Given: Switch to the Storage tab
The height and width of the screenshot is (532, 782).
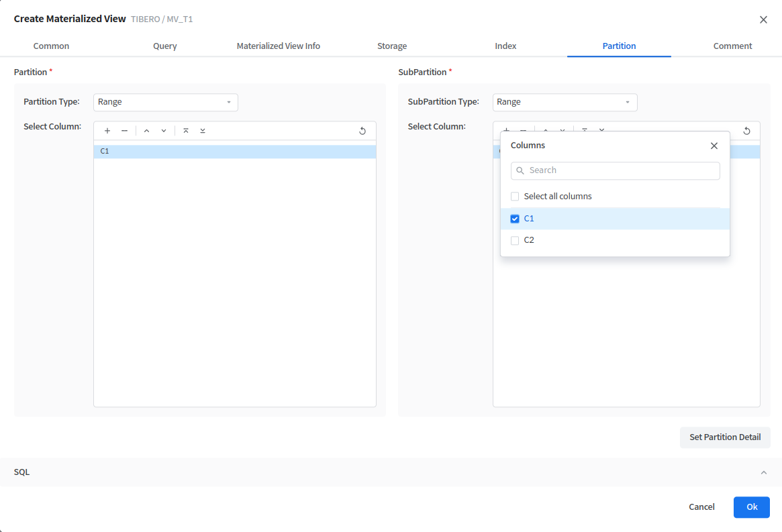Looking at the screenshot, I should (392, 46).
